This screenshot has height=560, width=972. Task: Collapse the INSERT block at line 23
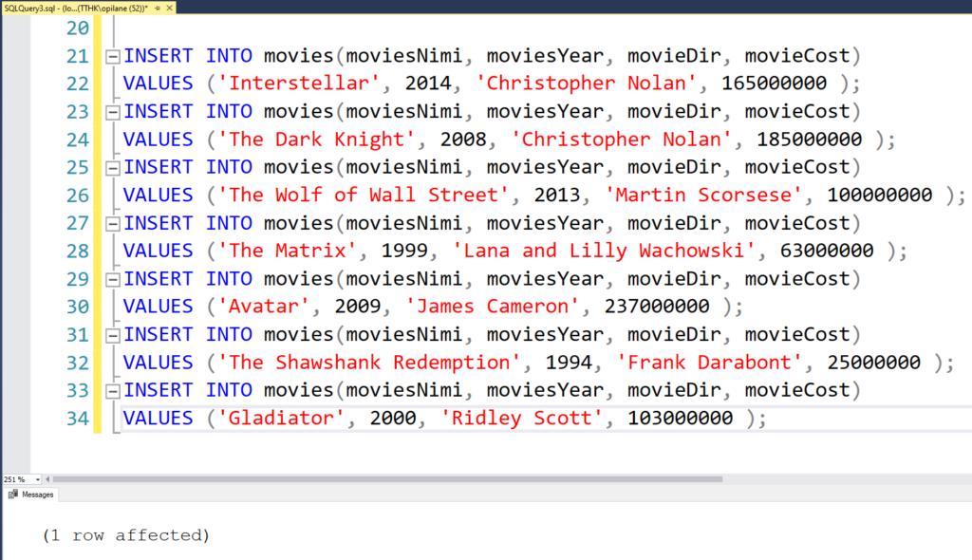click(113, 112)
